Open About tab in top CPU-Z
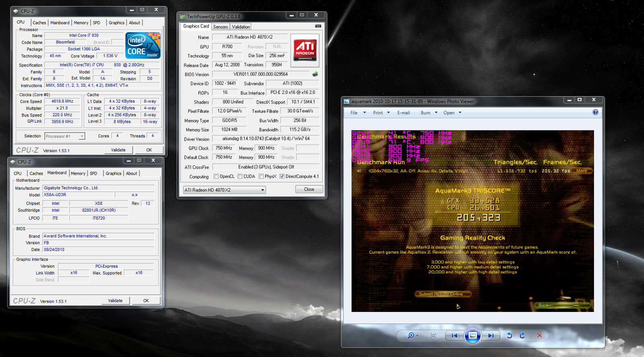644x357 pixels. tap(134, 23)
